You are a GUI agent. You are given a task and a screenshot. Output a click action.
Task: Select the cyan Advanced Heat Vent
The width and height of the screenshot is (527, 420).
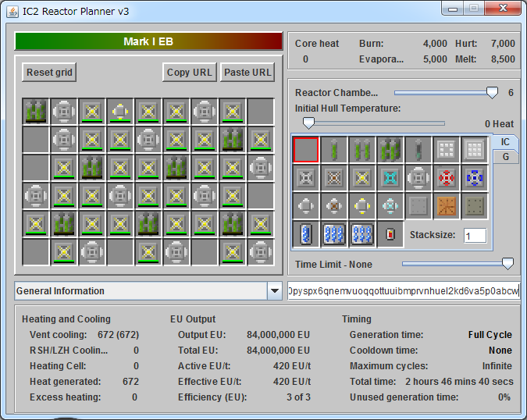[390, 178]
